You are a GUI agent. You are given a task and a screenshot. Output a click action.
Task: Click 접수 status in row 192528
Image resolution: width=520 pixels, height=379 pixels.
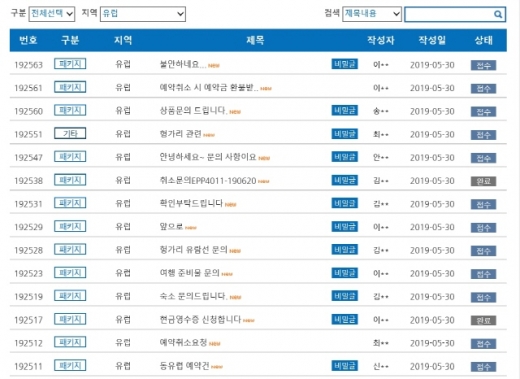(x=483, y=251)
